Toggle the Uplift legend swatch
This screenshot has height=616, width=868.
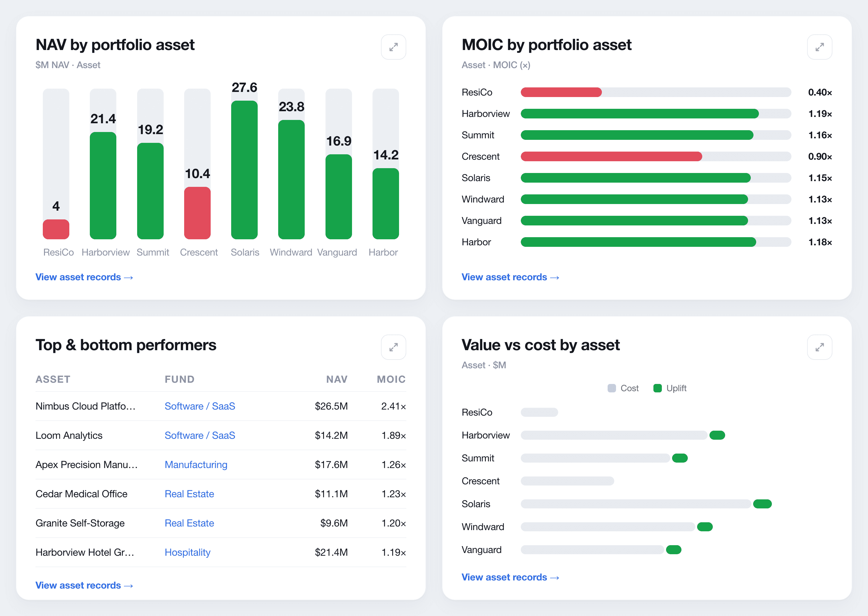[x=657, y=388]
